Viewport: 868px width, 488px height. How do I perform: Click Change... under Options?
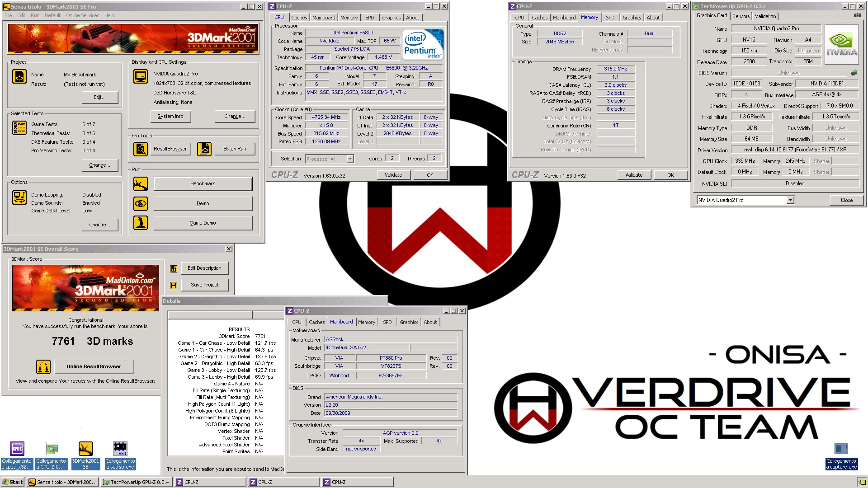(x=99, y=225)
